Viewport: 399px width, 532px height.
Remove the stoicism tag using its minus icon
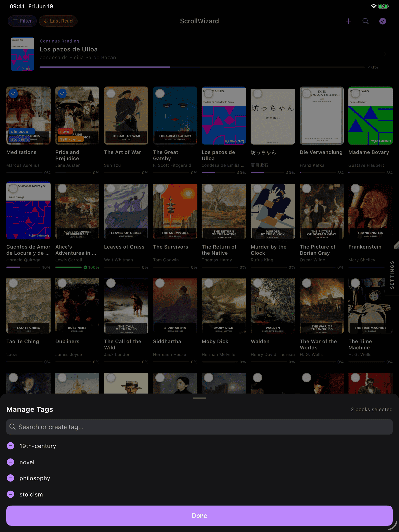point(11,494)
